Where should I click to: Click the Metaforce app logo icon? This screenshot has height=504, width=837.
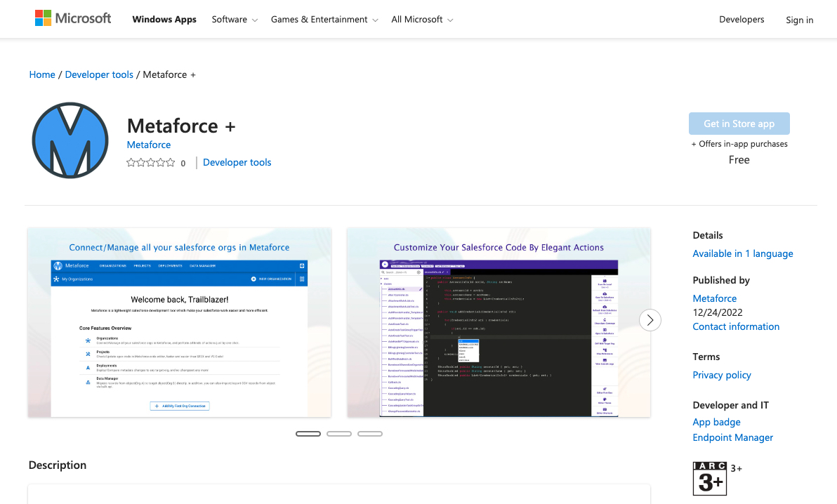(70, 140)
